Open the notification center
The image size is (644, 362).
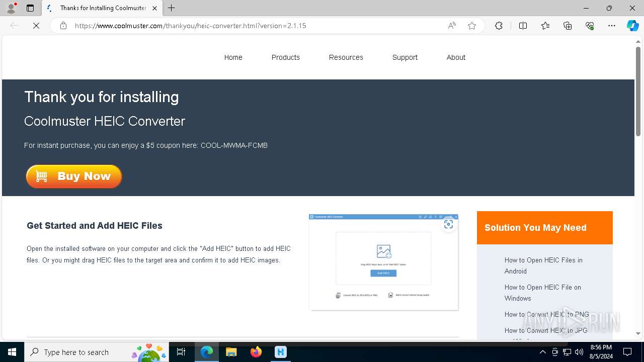627,352
